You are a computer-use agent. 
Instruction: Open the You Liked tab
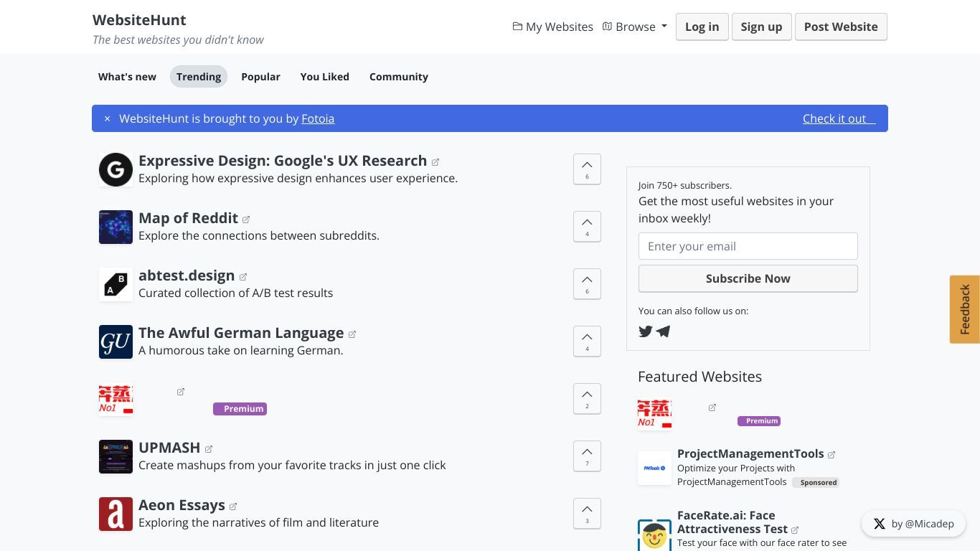coord(325,77)
